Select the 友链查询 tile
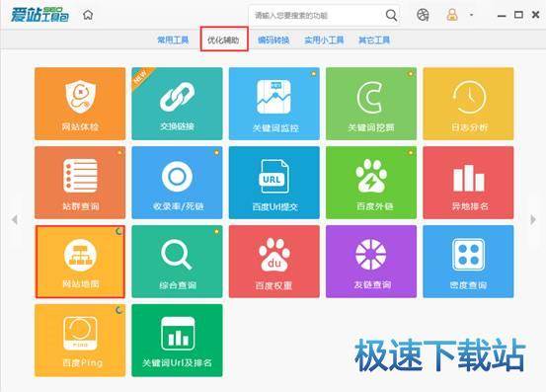This screenshot has height=392, width=546. tap(371, 262)
